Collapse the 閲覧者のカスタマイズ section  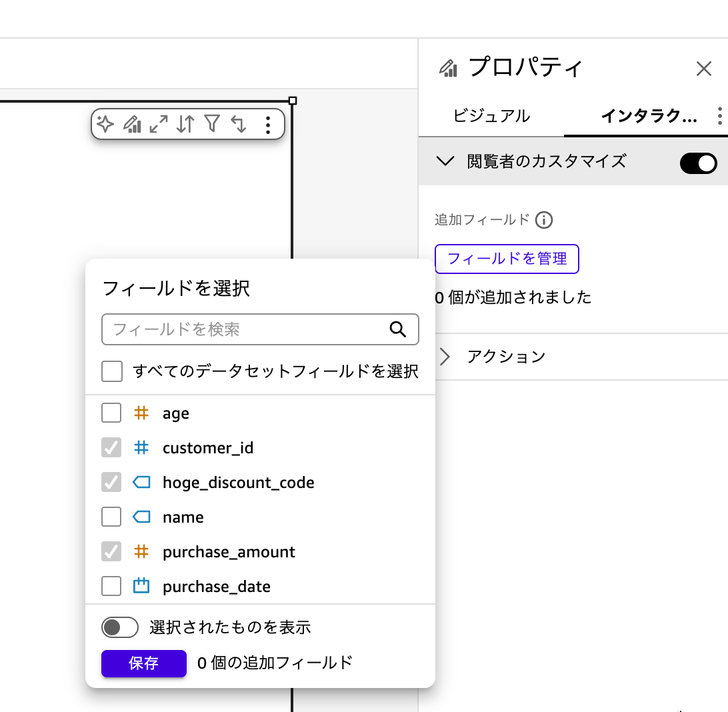point(445,161)
